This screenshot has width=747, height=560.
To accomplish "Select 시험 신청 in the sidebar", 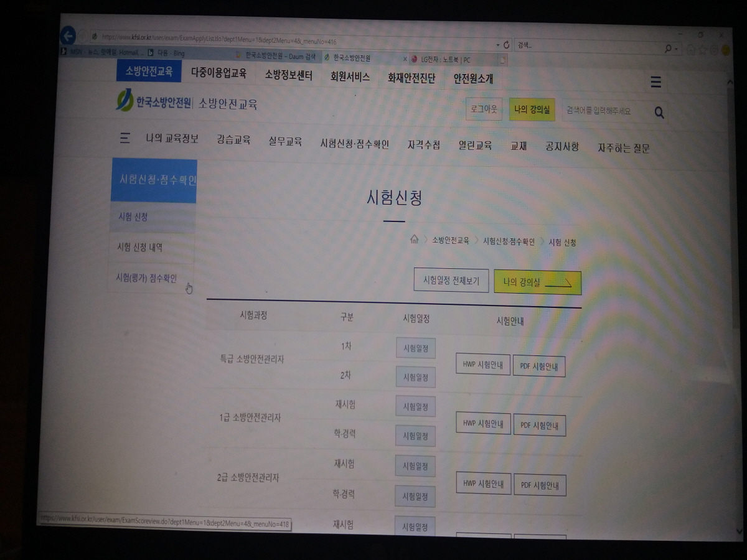I will point(153,217).
